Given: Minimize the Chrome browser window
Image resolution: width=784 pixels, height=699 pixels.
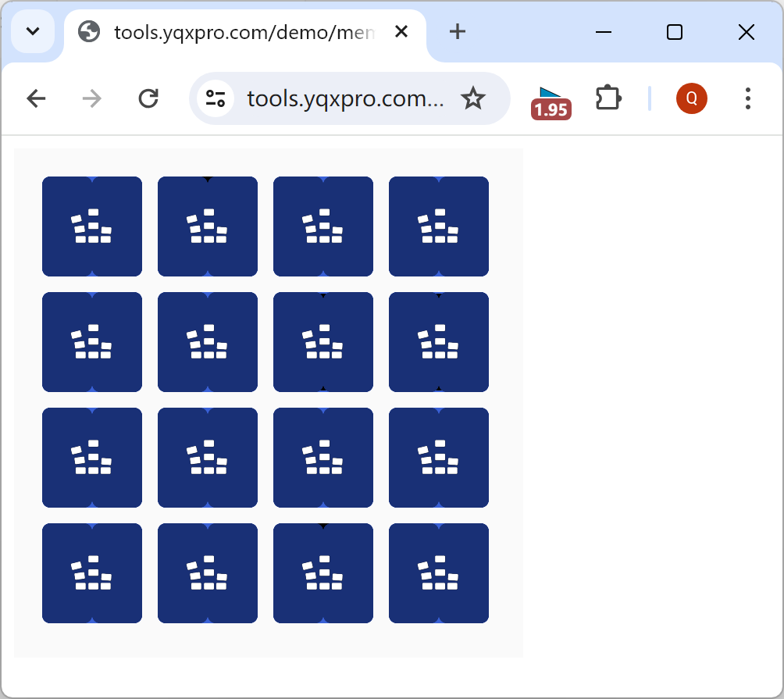Looking at the screenshot, I should tap(604, 32).
